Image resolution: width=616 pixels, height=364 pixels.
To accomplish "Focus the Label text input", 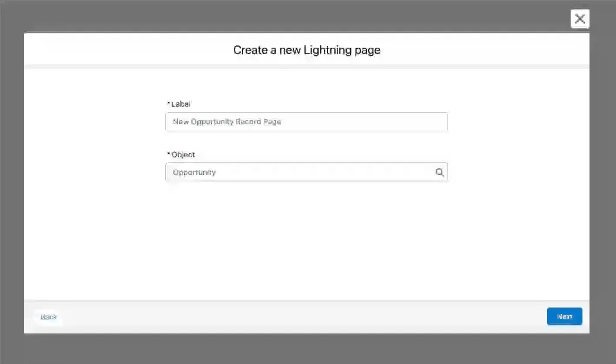I will click(x=306, y=122).
